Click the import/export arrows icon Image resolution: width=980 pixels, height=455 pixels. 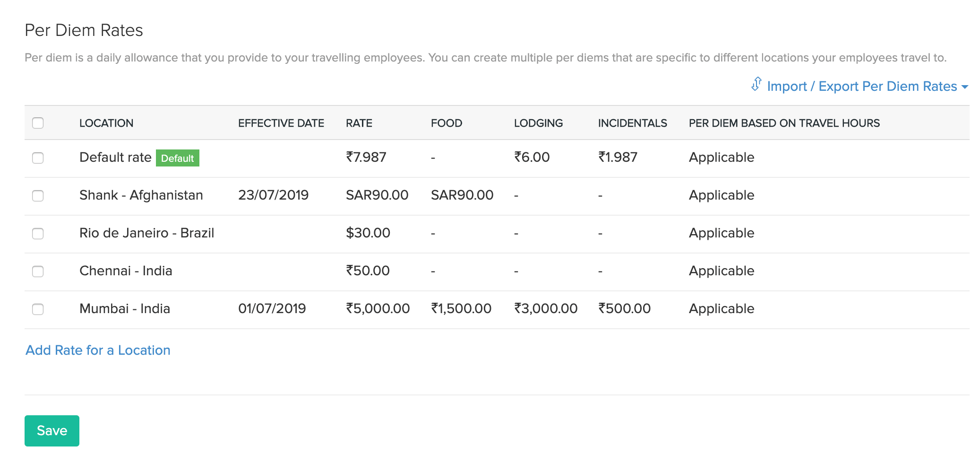(756, 84)
